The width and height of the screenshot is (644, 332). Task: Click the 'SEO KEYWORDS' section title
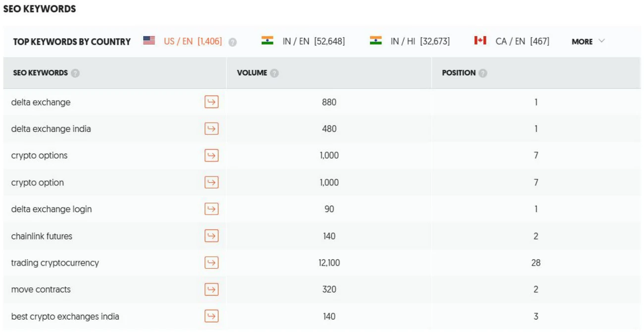(40, 9)
